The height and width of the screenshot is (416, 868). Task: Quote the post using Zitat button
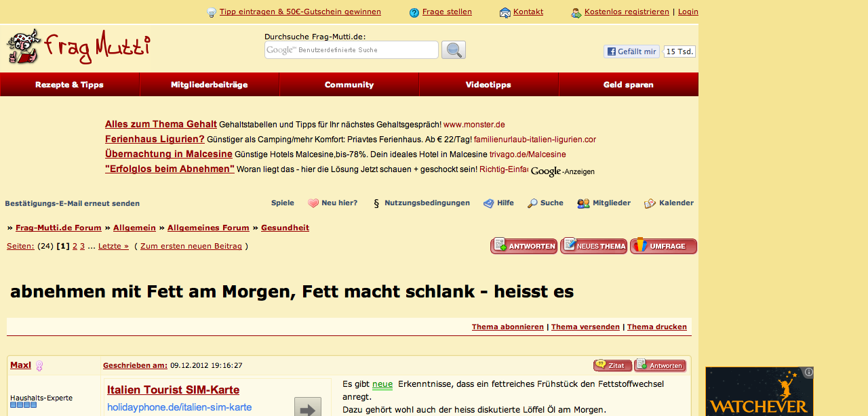pyautogui.click(x=612, y=366)
